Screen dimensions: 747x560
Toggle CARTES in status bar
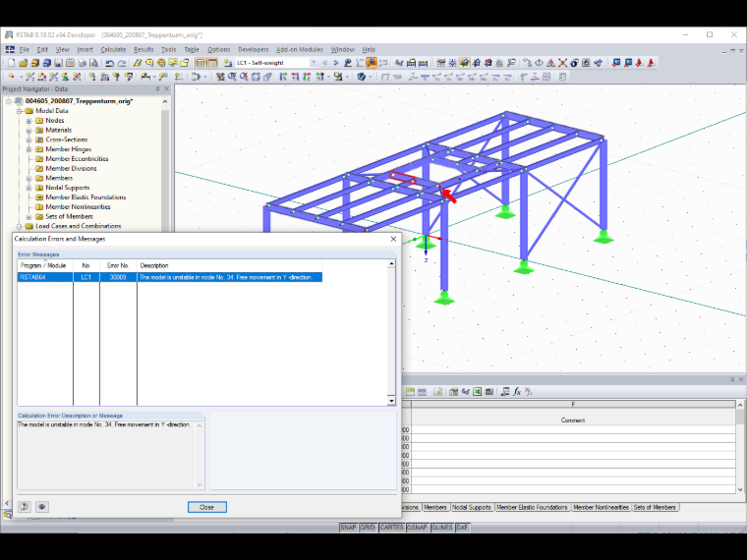(x=391, y=528)
